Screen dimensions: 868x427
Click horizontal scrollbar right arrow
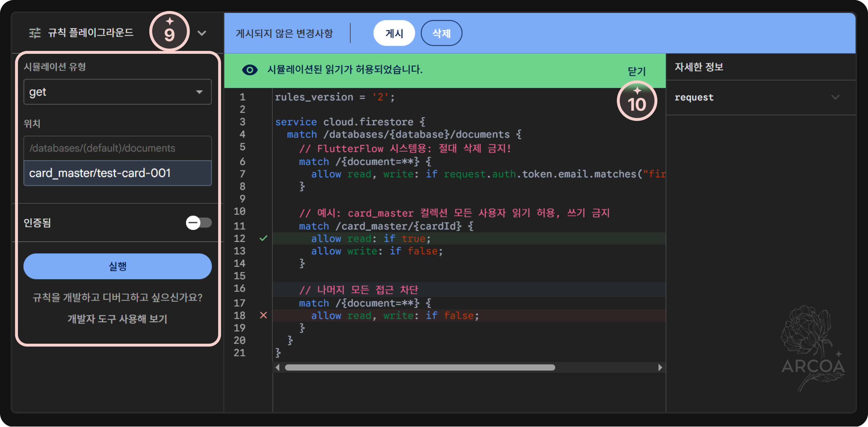point(660,367)
